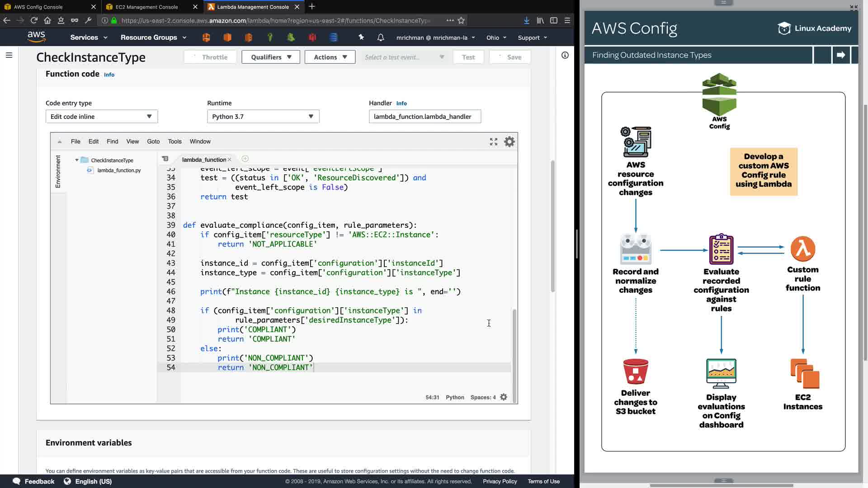This screenshot has width=868, height=488.
Task: Open the Runtime Python 3.7 dropdown
Action: click(263, 117)
